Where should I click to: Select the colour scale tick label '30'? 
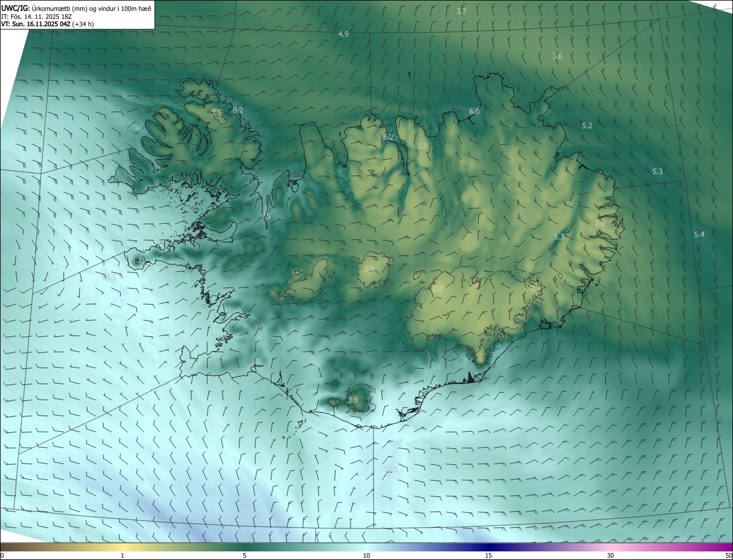[x=610, y=555]
